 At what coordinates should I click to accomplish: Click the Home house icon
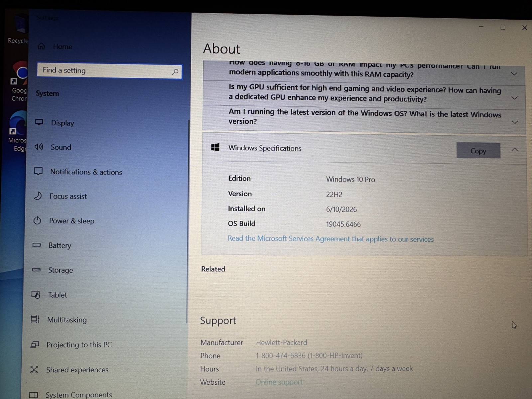click(x=41, y=46)
